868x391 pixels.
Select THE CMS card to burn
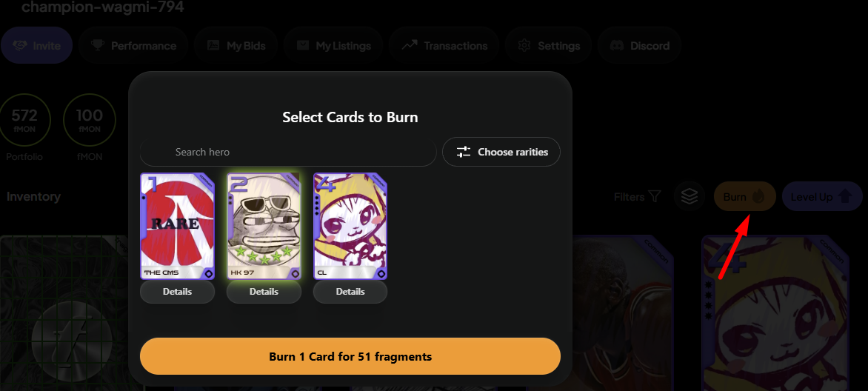tap(177, 226)
